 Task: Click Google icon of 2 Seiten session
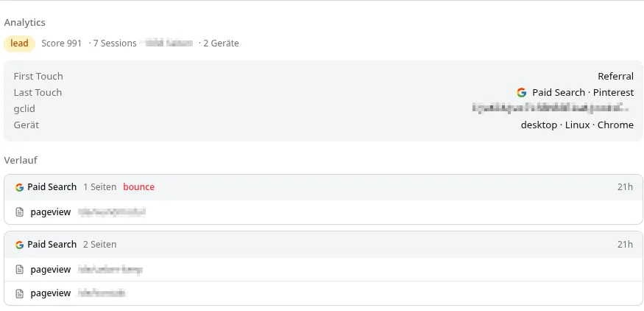(x=19, y=245)
